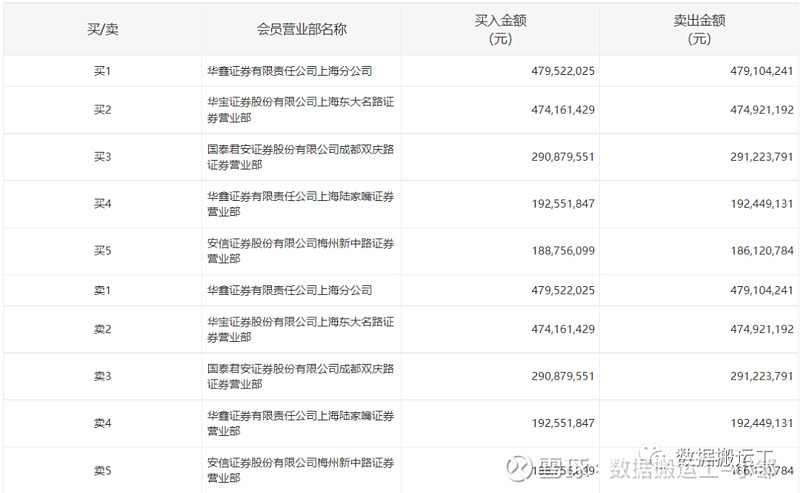Click sell amount 474,921,192 in 卖2 row
The width and height of the screenshot is (800, 493).
coord(762,329)
